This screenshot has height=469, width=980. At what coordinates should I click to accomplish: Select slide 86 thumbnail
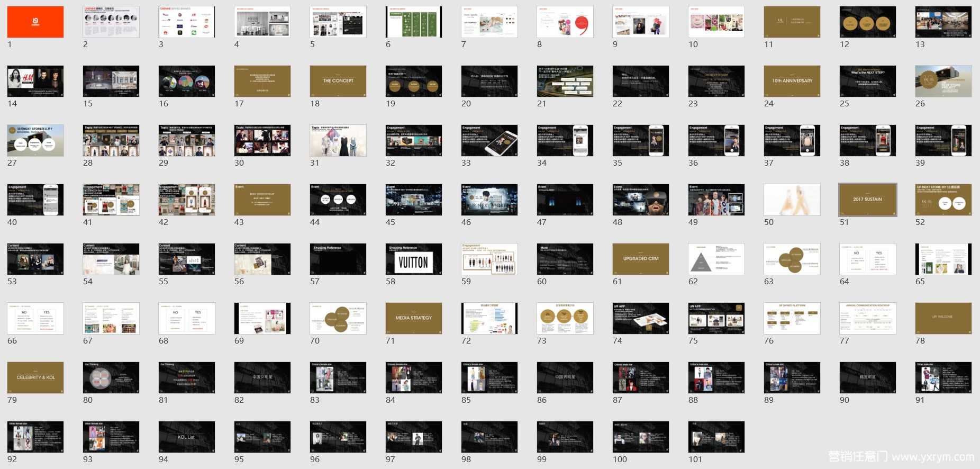[565, 377]
